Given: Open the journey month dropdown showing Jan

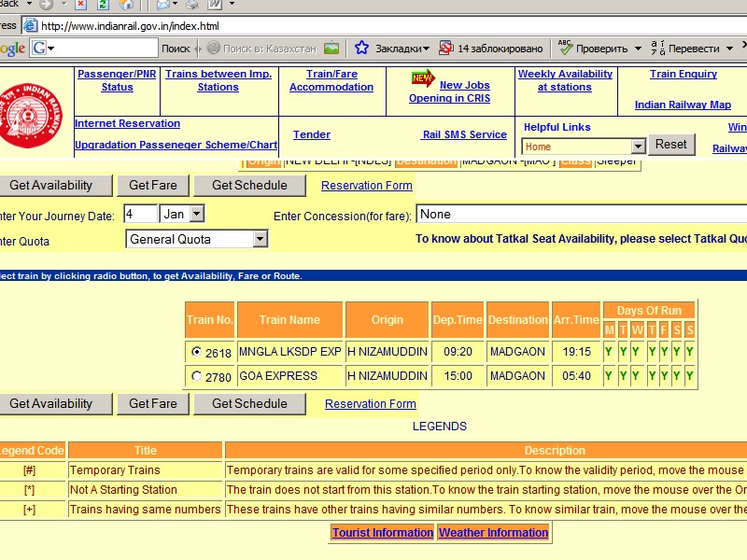Looking at the screenshot, I should 196,214.
